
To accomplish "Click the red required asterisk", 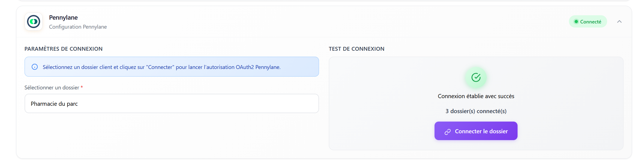I will pos(82,87).
